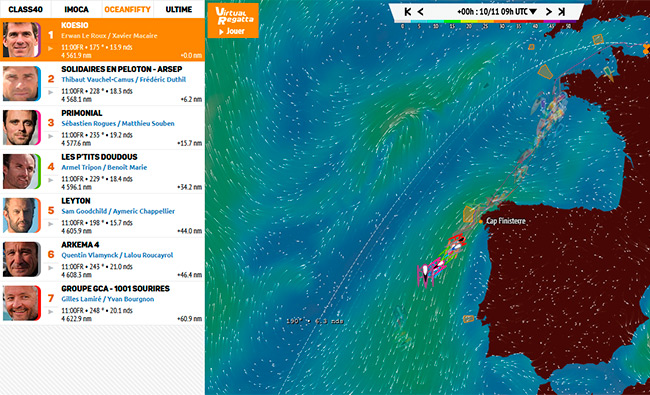Click the orange exclusion zone near Cap Finisterre

pos(468,214)
